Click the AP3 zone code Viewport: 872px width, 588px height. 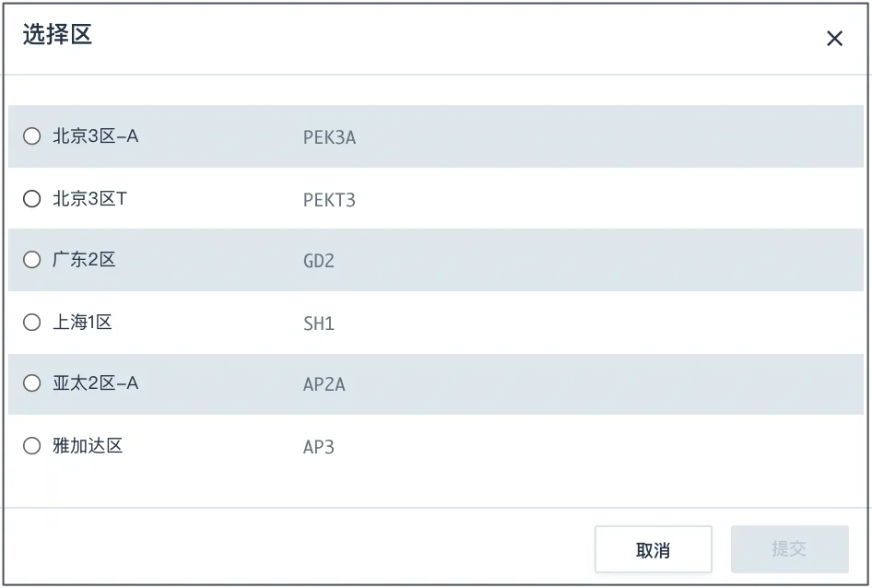(x=319, y=447)
